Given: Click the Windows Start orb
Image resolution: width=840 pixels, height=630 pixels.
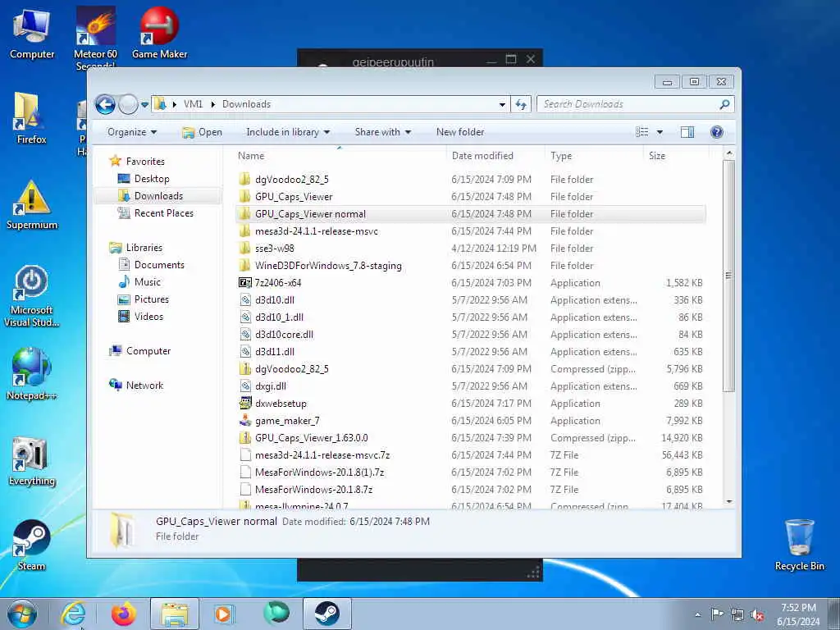Looking at the screenshot, I should coord(22,614).
